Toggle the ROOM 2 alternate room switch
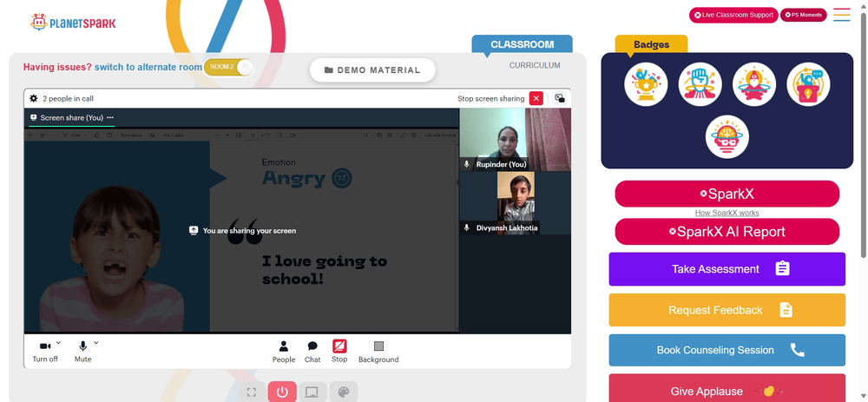Image resolution: width=868 pixels, height=402 pixels. click(228, 67)
